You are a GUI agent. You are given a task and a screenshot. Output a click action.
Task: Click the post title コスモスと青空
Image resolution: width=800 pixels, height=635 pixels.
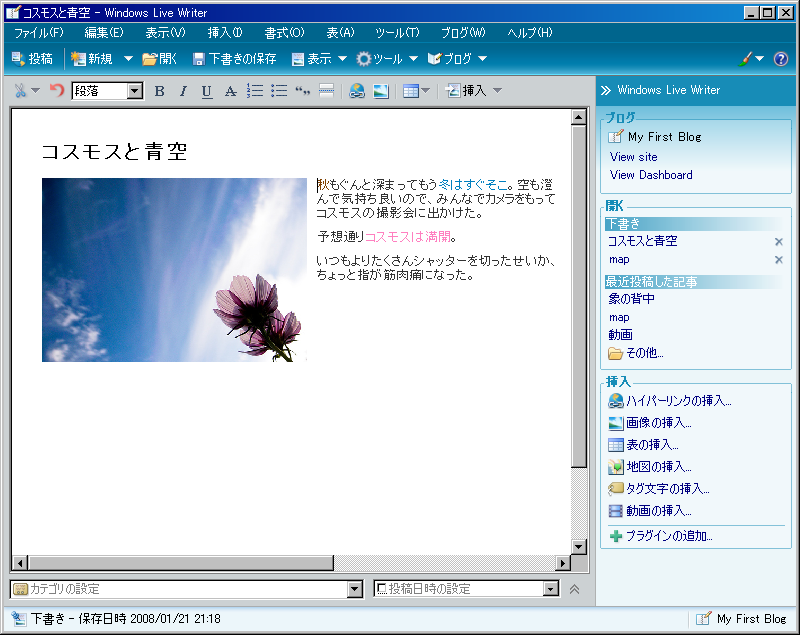(x=114, y=151)
